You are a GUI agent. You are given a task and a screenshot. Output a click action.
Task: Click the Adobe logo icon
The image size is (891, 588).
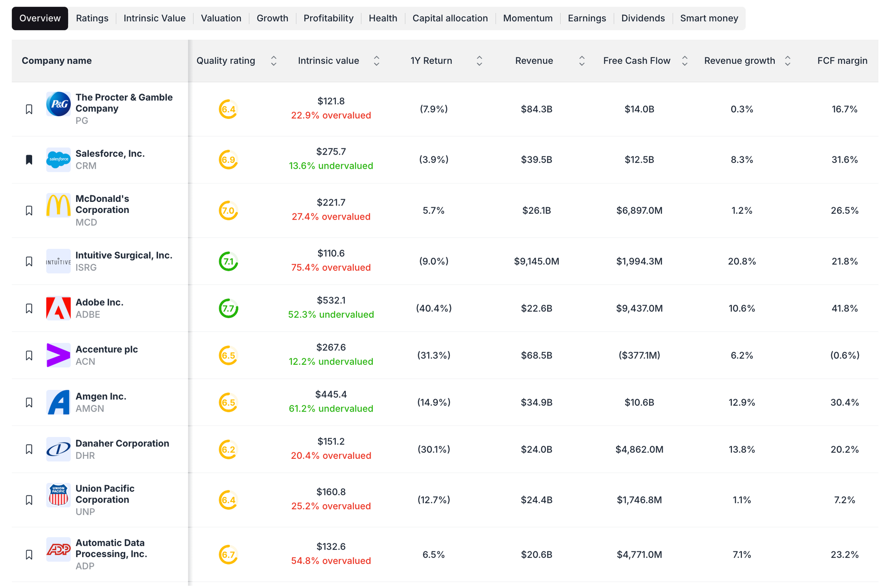(x=58, y=308)
